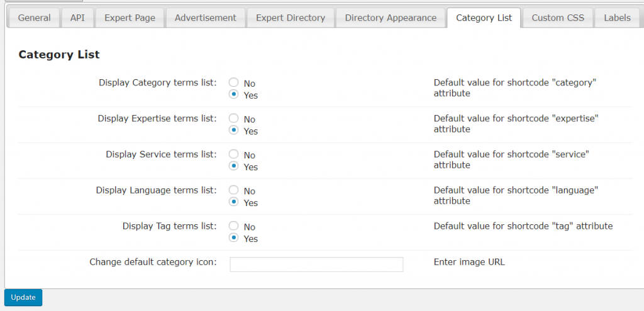Viewport: 644px width, 311px height.
Task: Go to the Expert Page tab
Action: [130, 18]
